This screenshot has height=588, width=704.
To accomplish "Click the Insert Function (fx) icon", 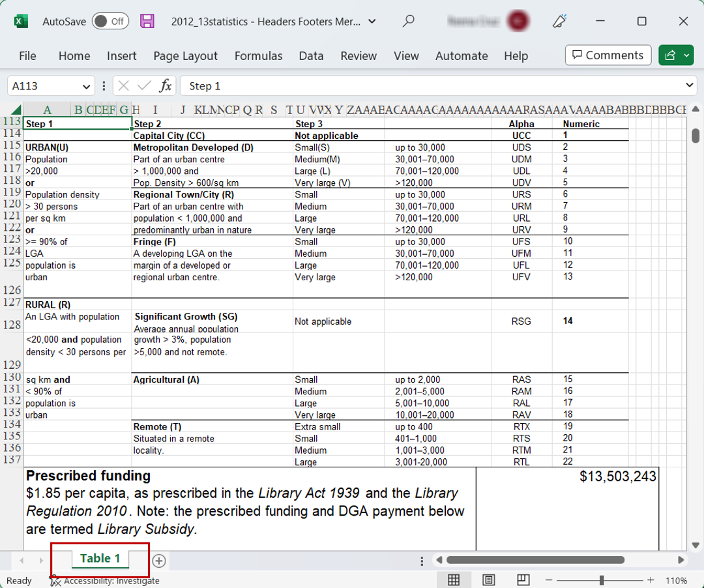I will click(165, 85).
